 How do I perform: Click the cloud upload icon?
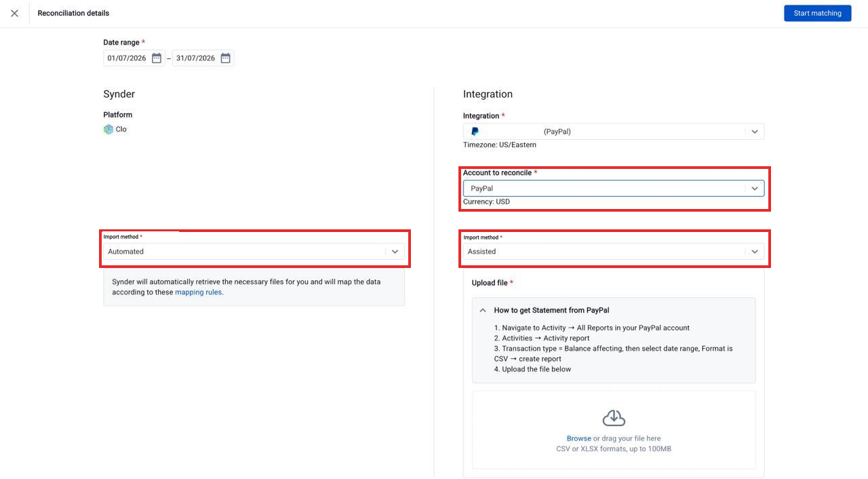(x=614, y=418)
